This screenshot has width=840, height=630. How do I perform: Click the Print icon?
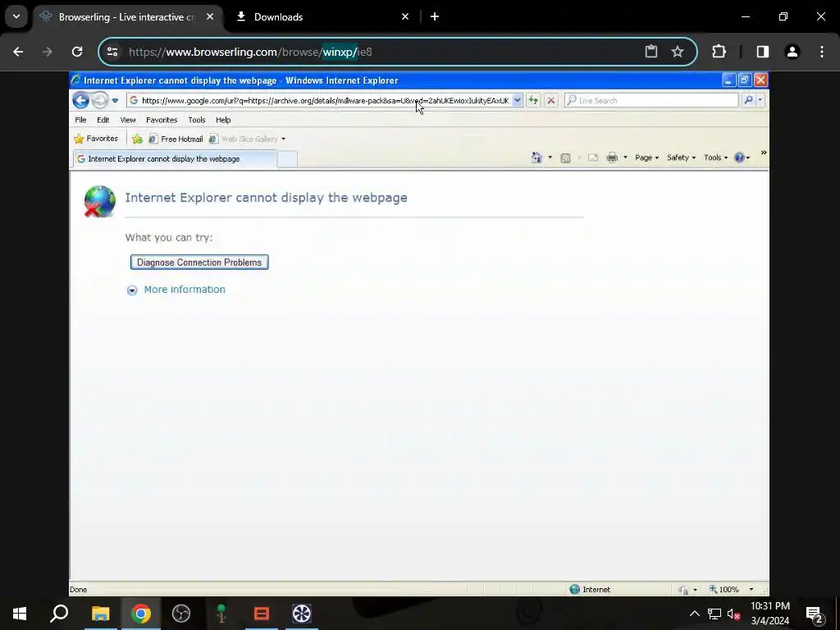tap(612, 157)
